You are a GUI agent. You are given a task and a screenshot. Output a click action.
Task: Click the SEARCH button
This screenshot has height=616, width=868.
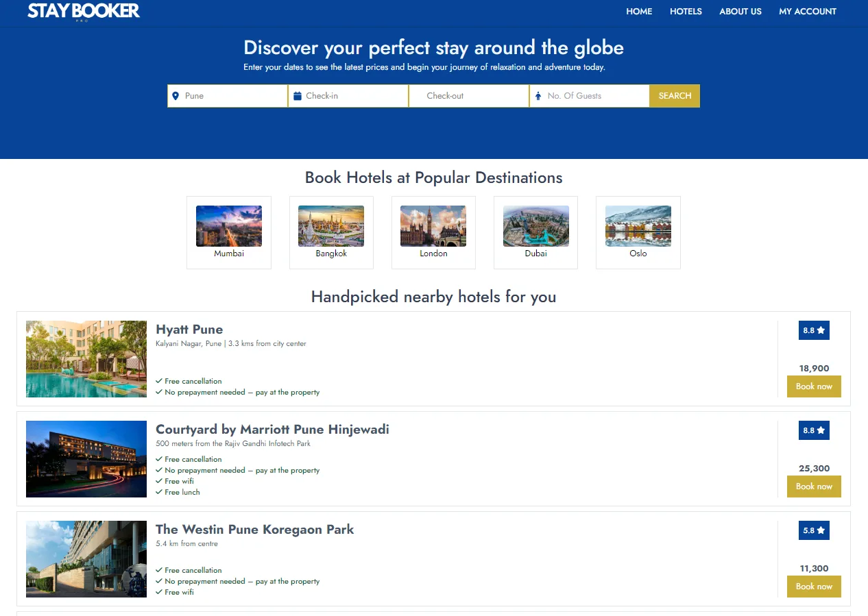674,96
